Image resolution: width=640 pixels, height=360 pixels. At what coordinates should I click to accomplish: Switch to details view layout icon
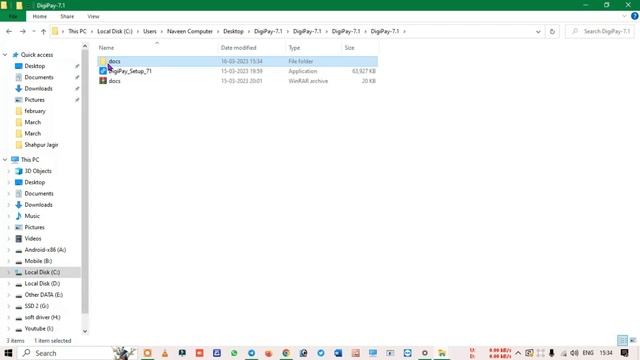pos(622,340)
